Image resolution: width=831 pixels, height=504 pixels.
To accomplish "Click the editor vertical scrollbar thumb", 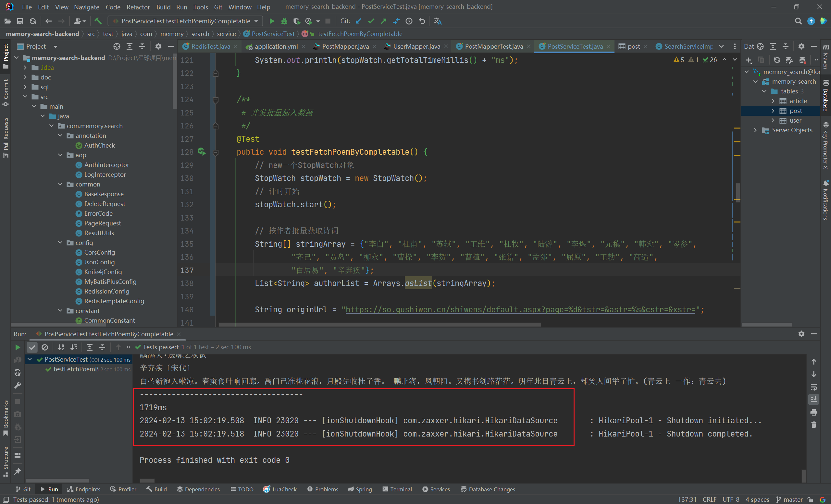I will click(738, 192).
